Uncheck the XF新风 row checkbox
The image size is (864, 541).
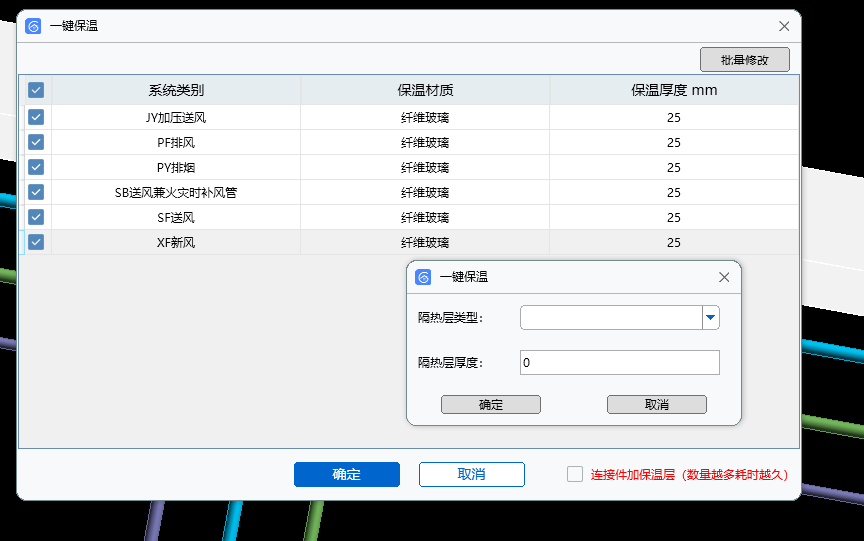point(36,242)
